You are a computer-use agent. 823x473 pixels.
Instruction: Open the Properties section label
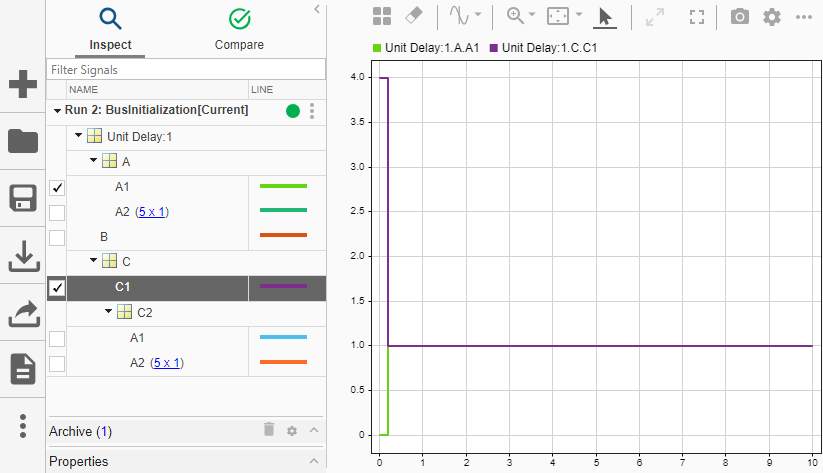coord(79,461)
